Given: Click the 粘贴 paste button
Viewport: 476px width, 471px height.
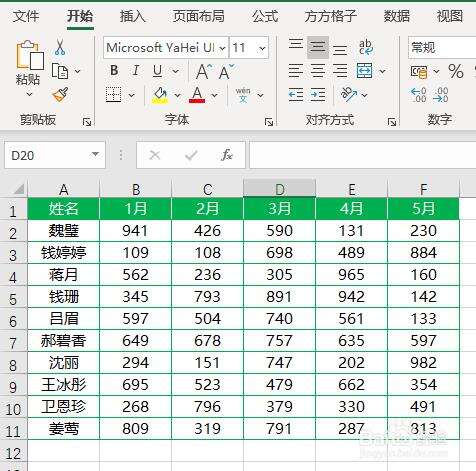Looking at the screenshot, I should (29, 68).
